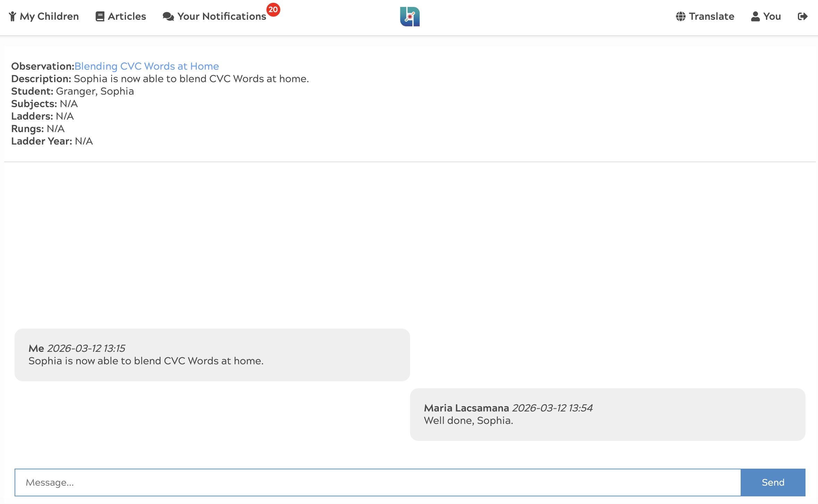
Task: Click Maria Lacsamana's message bubble
Action: 607,414
